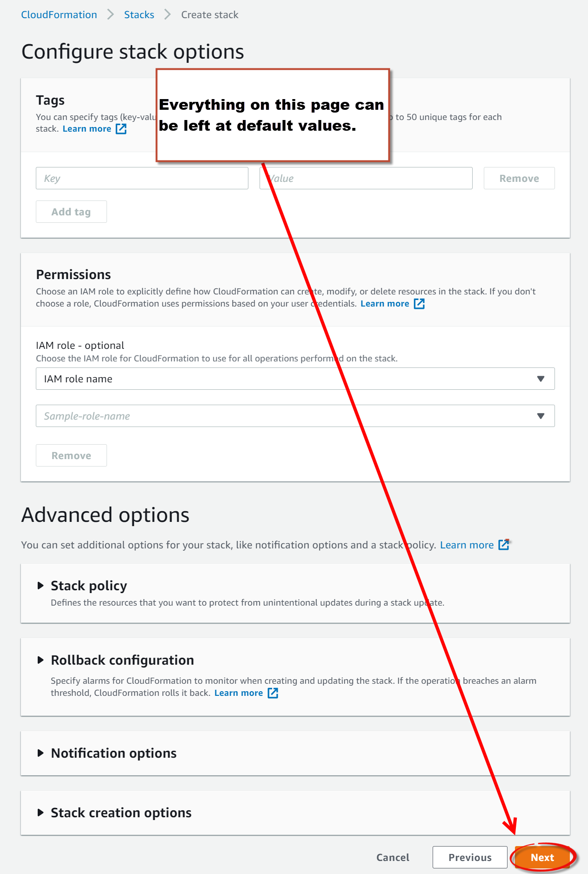The width and height of the screenshot is (588, 874).
Task: Expand the Notification options section
Action: point(41,753)
